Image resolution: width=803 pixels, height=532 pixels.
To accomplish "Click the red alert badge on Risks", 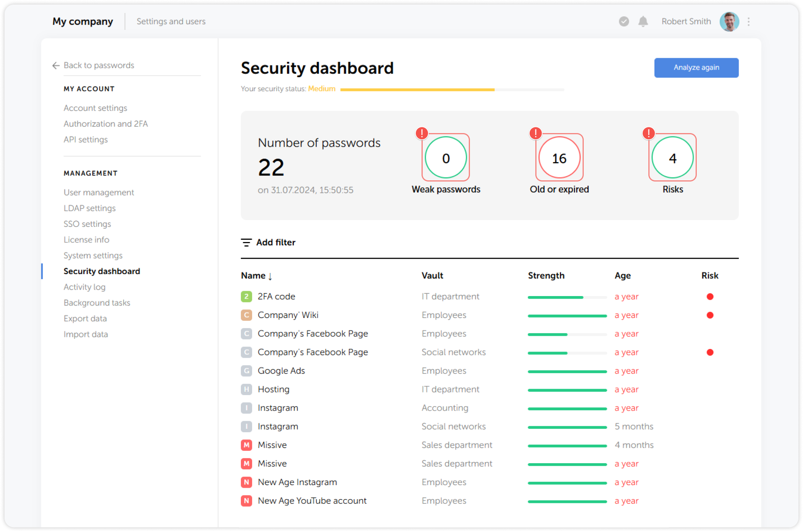I will coord(649,133).
